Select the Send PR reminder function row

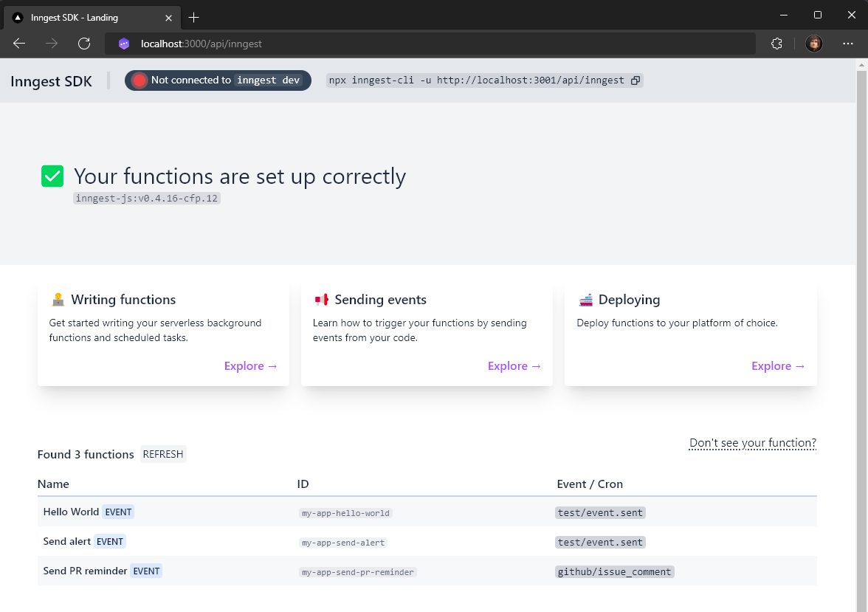click(427, 571)
